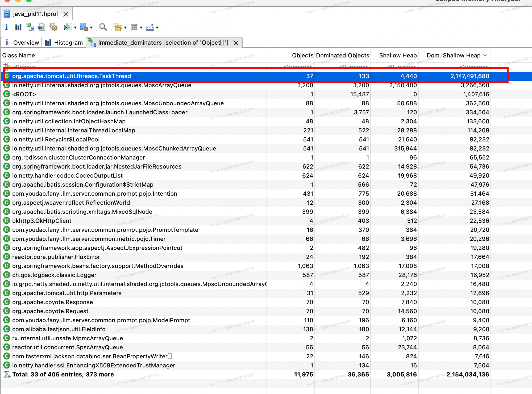The height and width of the screenshot is (394, 532).
Task: Click the Overview tab info icon
Action: click(7, 43)
